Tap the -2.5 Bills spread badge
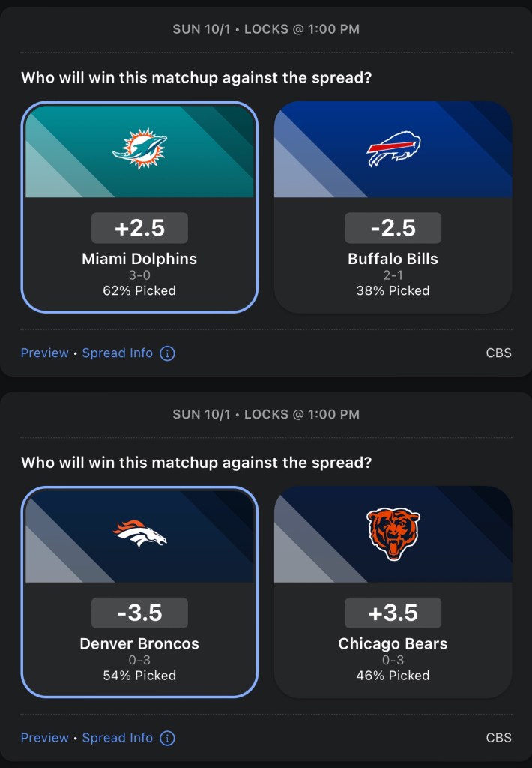Viewport: 532px width, 768px height. (x=393, y=228)
